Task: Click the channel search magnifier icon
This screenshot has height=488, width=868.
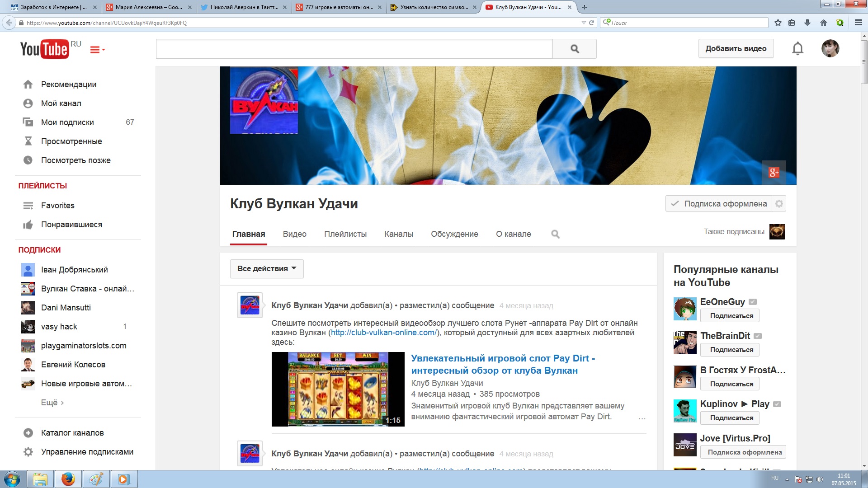Action: coord(555,234)
